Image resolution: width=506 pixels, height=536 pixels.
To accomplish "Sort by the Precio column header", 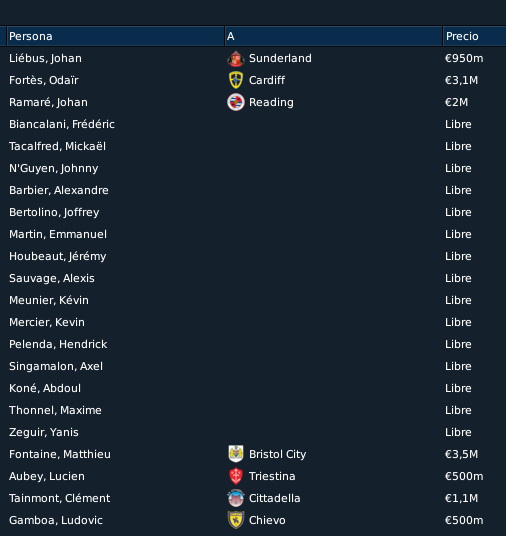I will click(475, 36).
